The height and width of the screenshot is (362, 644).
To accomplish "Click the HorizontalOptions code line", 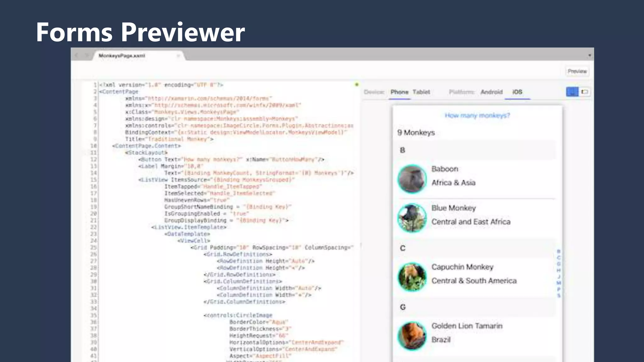I will click(286, 343).
